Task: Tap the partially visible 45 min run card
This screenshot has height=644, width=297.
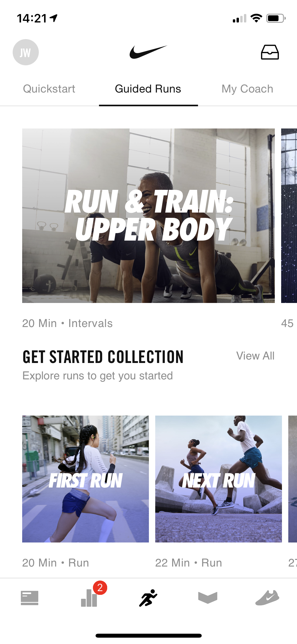Action: click(x=289, y=216)
